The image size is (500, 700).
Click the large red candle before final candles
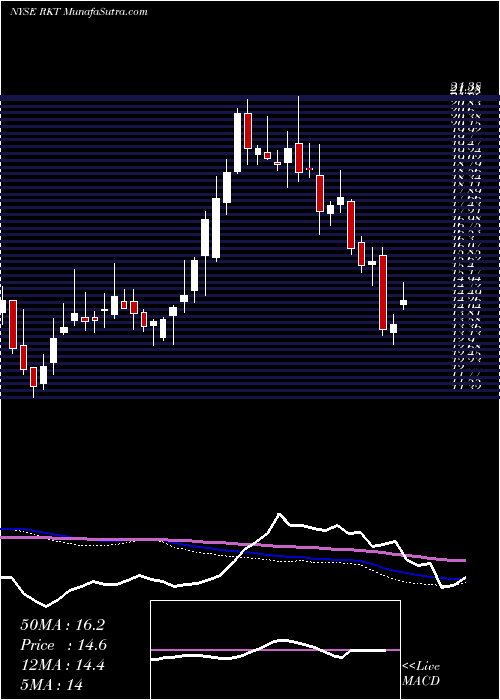pos(383,292)
